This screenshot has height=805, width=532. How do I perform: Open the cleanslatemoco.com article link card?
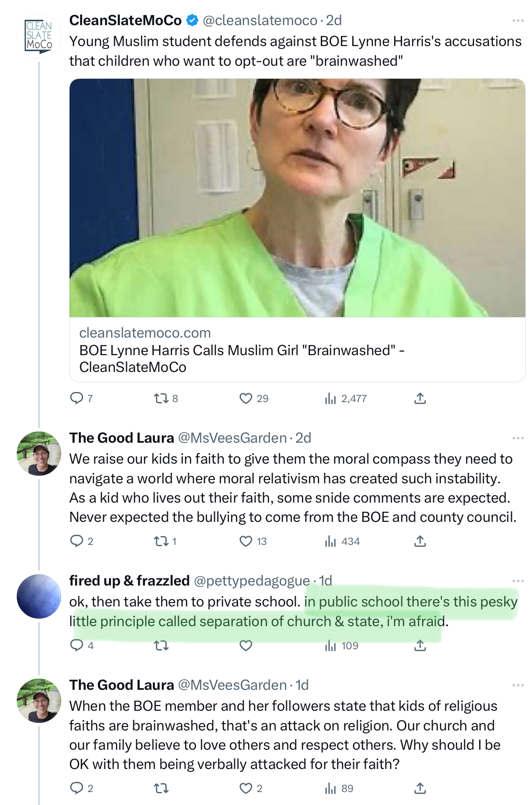pyautogui.click(x=241, y=350)
